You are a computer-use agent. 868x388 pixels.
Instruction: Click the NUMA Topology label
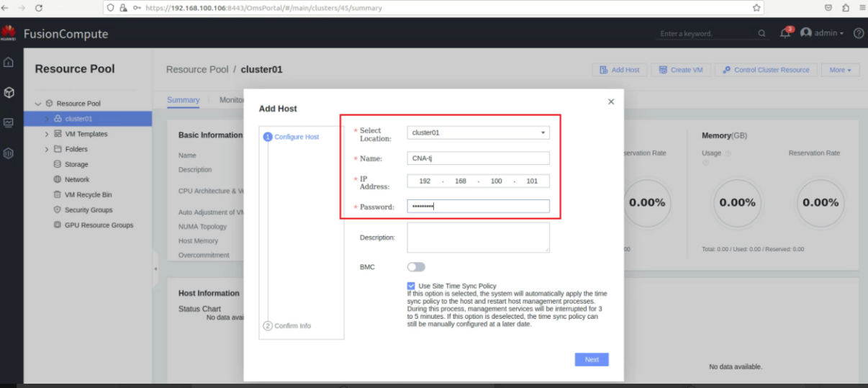(202, 226)
